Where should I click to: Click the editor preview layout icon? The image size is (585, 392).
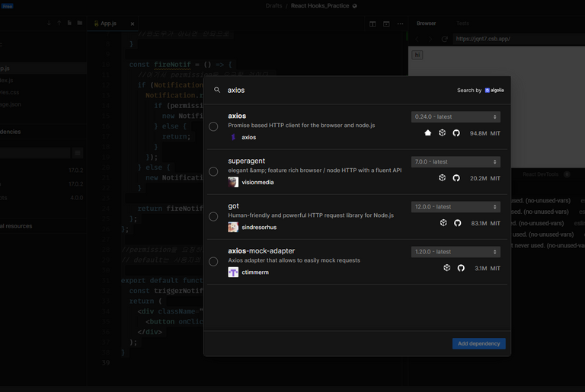pyautogui.click(x=386, y=24)
